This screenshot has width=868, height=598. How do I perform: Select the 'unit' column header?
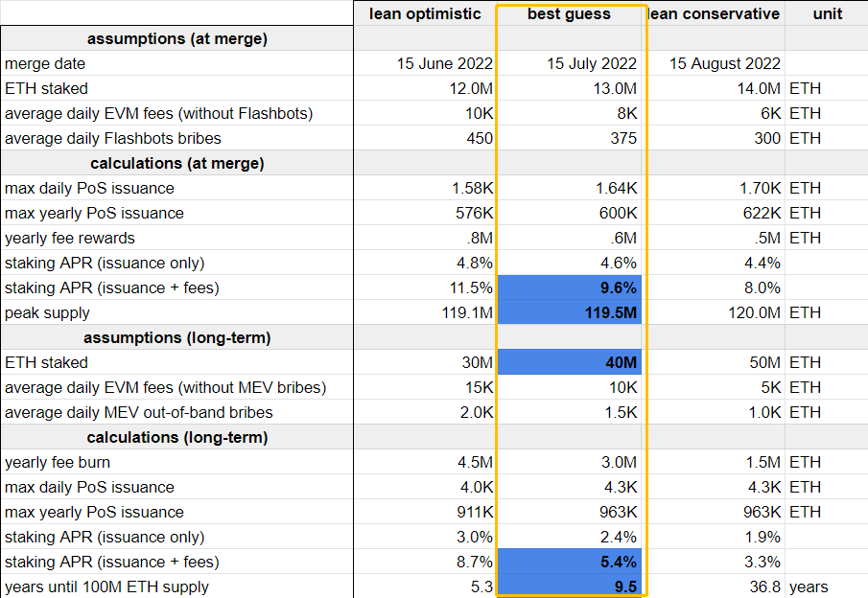click(x=827, y=13)
